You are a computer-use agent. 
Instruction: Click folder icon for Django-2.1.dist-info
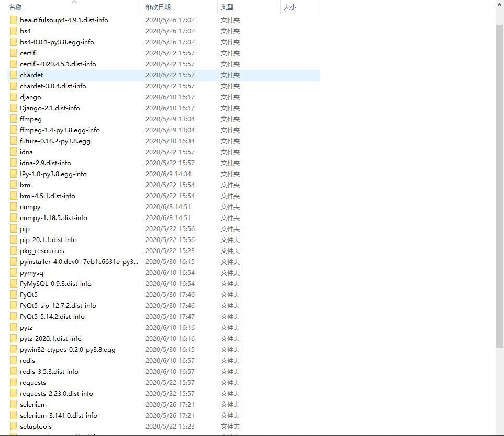(14, 108)
